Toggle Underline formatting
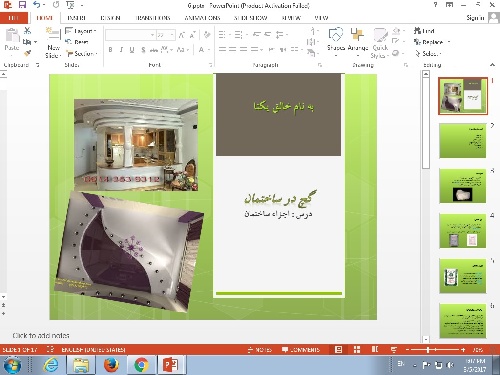 (132, 50)
